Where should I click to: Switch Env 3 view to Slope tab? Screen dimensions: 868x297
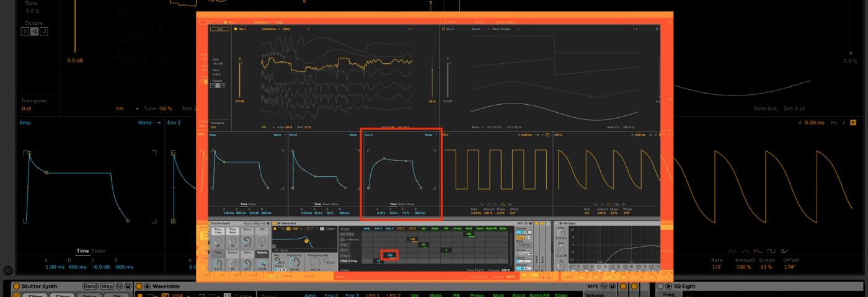click(402, 205)
